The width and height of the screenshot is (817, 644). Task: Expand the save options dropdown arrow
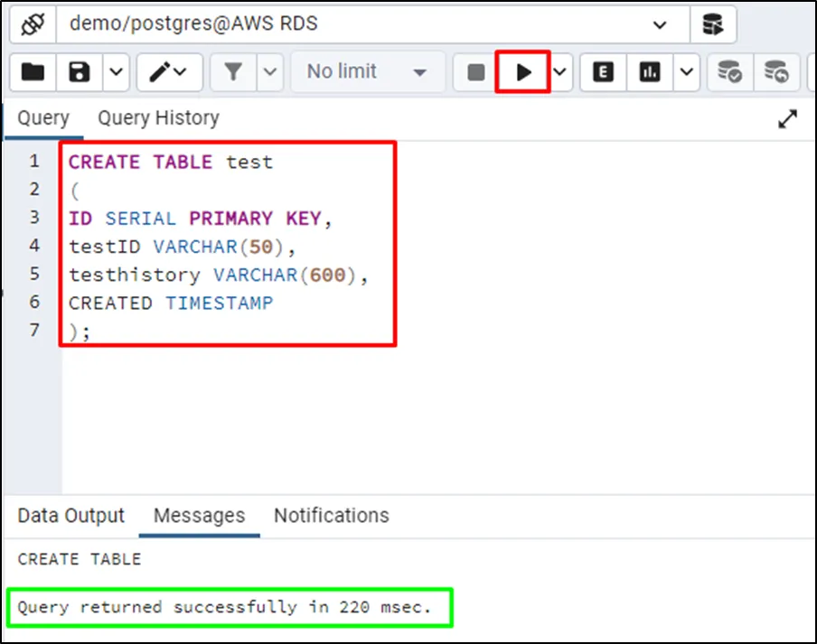(x=116, y=72)
